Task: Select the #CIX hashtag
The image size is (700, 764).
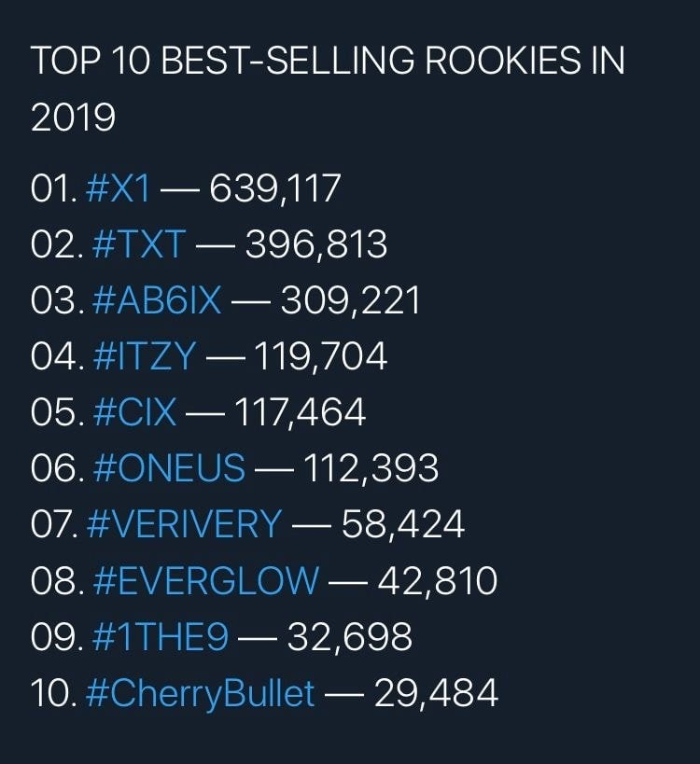Action: 134,412
